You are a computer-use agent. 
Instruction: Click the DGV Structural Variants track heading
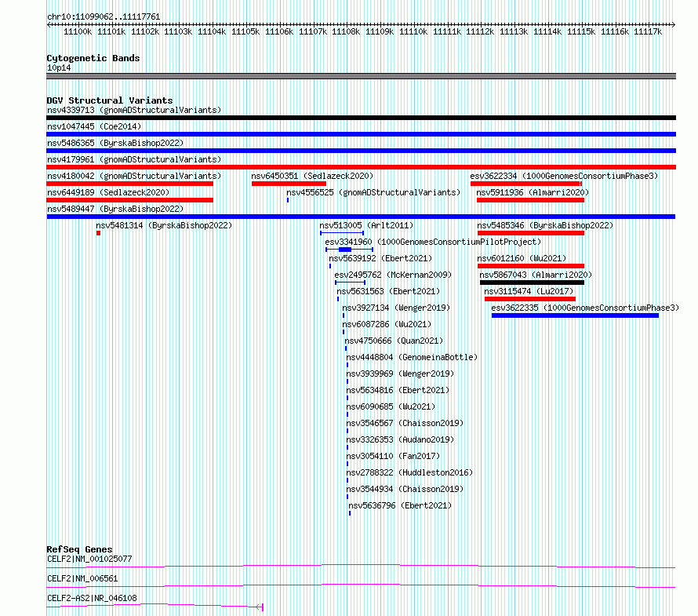pyautogui.click(x=110, y=100)
